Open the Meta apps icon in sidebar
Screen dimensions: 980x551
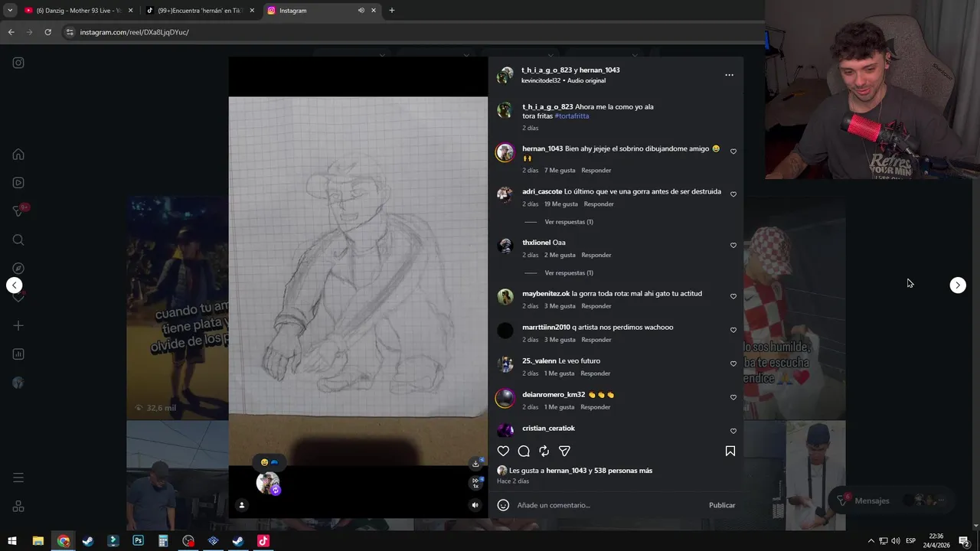click(18, 507)
